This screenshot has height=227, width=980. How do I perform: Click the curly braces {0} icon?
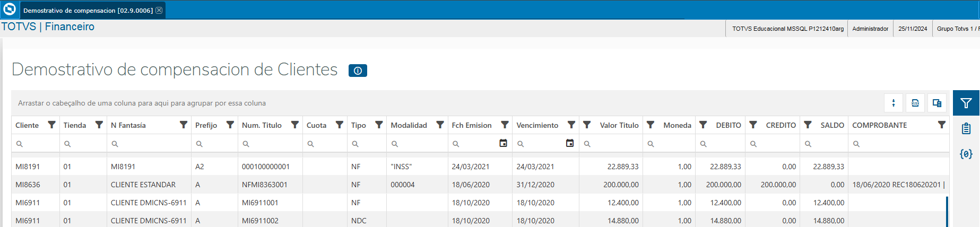pyautogui.click(x=966, y=154)
